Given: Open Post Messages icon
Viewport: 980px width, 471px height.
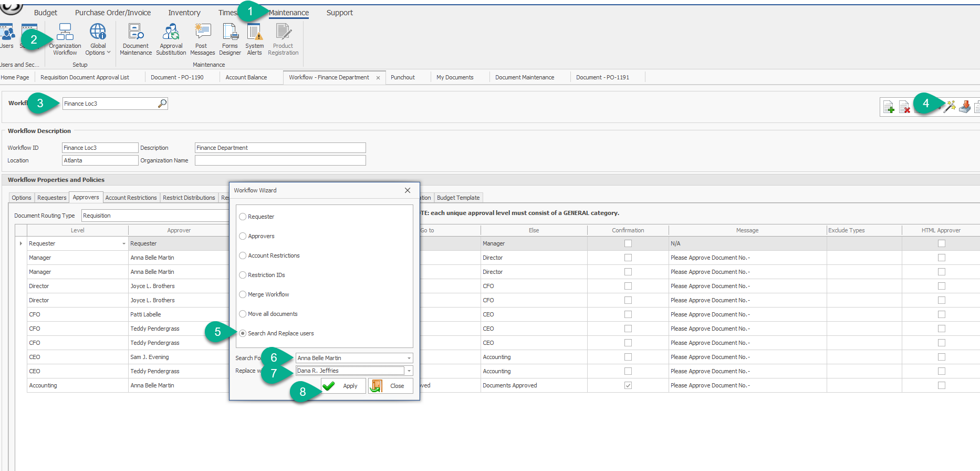Looking at the screenshot, I should [202, 39].
